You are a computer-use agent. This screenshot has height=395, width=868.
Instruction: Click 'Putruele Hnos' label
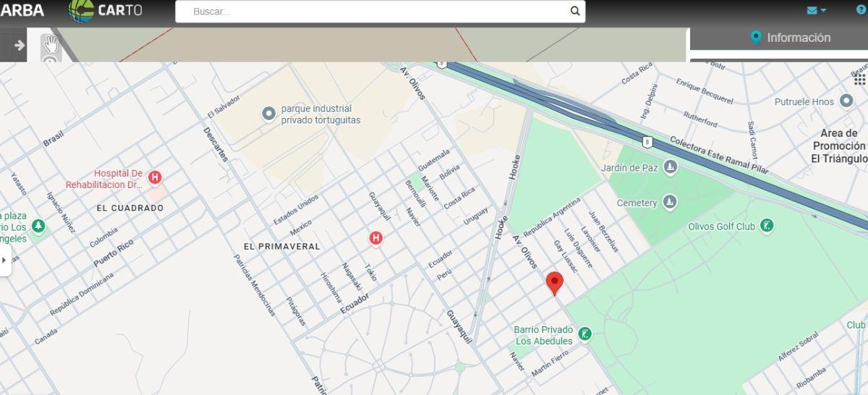[804, 102]
